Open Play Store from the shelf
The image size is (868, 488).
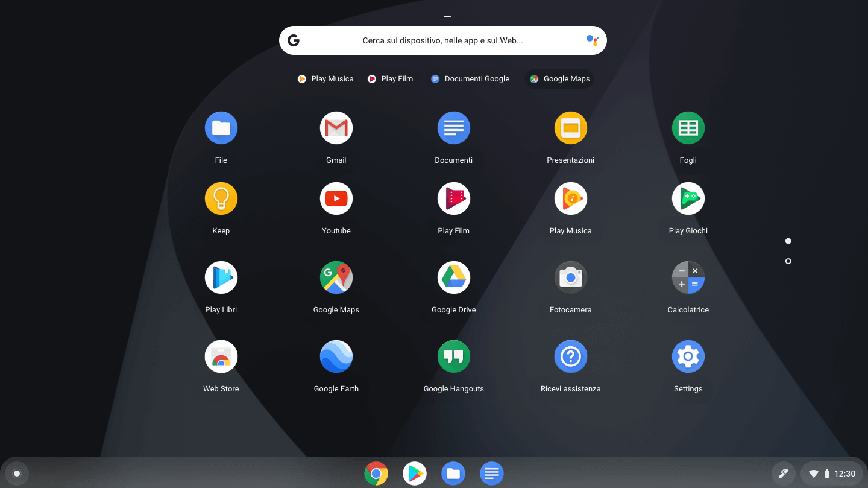(415, 474)
